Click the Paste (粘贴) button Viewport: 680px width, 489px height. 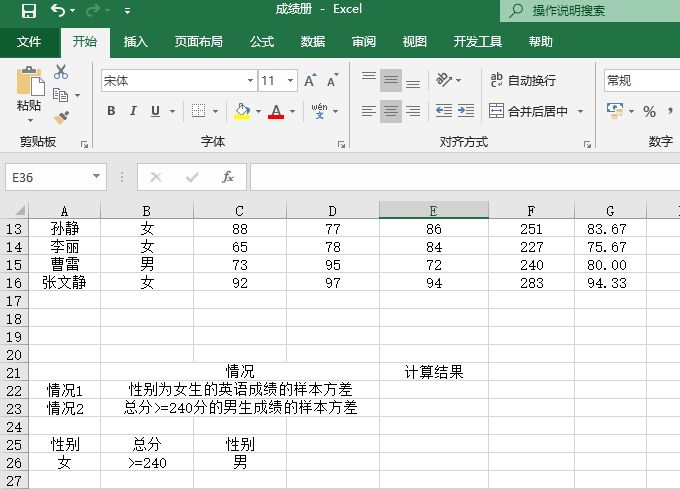tap(29, 90)
